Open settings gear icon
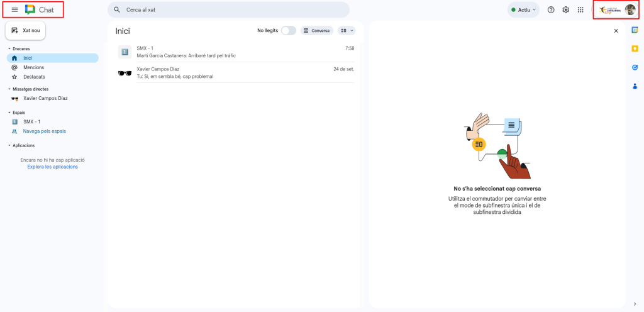644x312 pixels. [x=565, y=9]
